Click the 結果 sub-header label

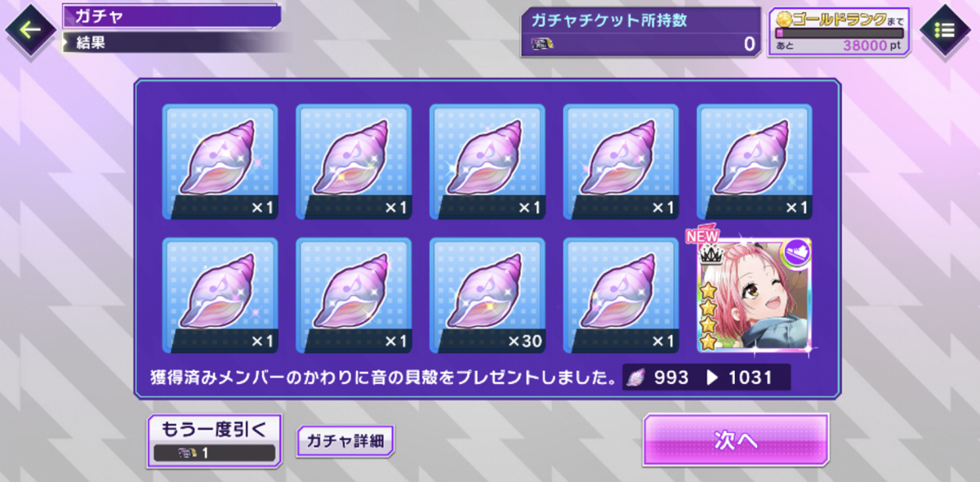[x=91, y=42]
